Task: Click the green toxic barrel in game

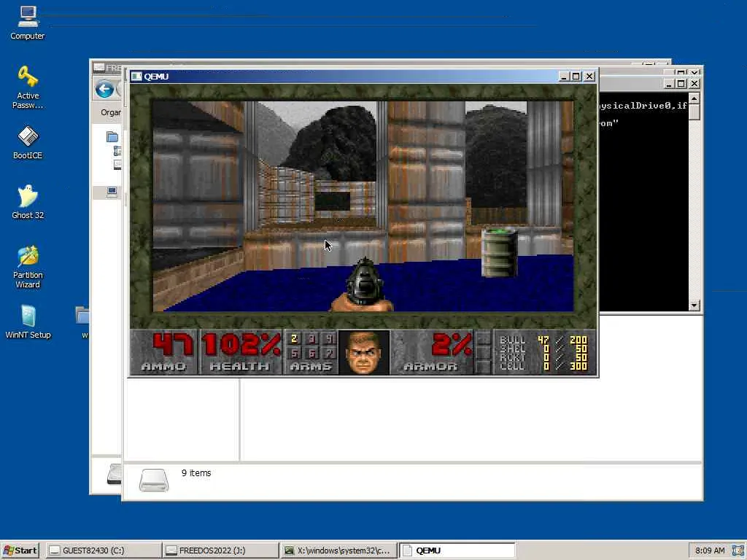Action: click(499, 252)
